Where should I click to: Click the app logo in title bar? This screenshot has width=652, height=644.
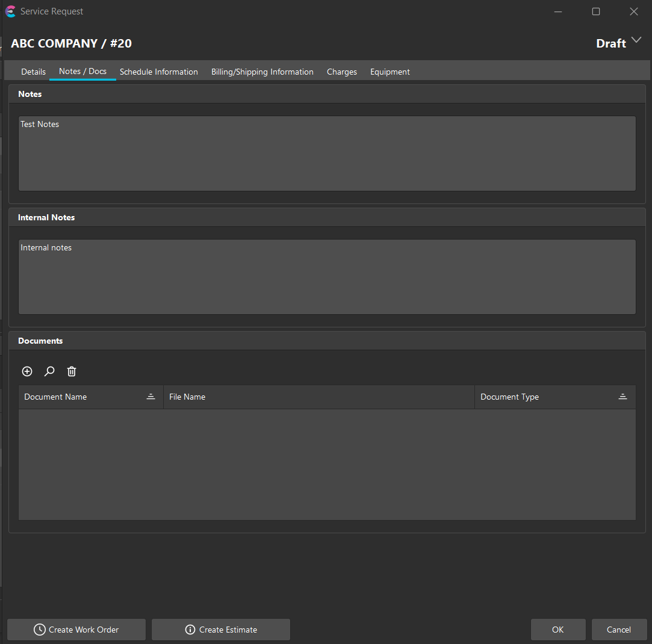[x=10, y=11]
